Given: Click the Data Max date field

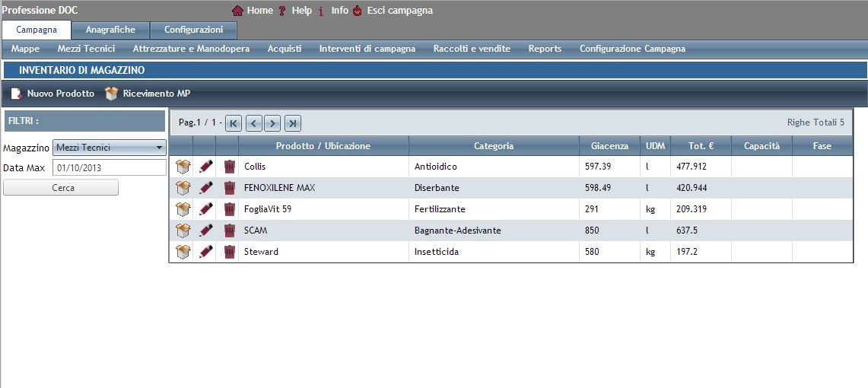Looking at the screenshot, I should [109, 167].
